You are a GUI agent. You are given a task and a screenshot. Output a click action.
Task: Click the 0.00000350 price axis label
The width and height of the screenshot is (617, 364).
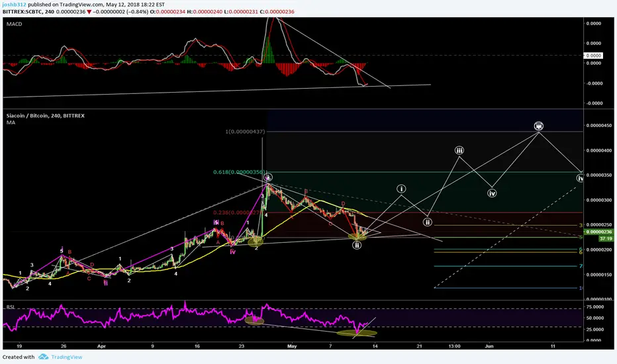click(599, 175)
